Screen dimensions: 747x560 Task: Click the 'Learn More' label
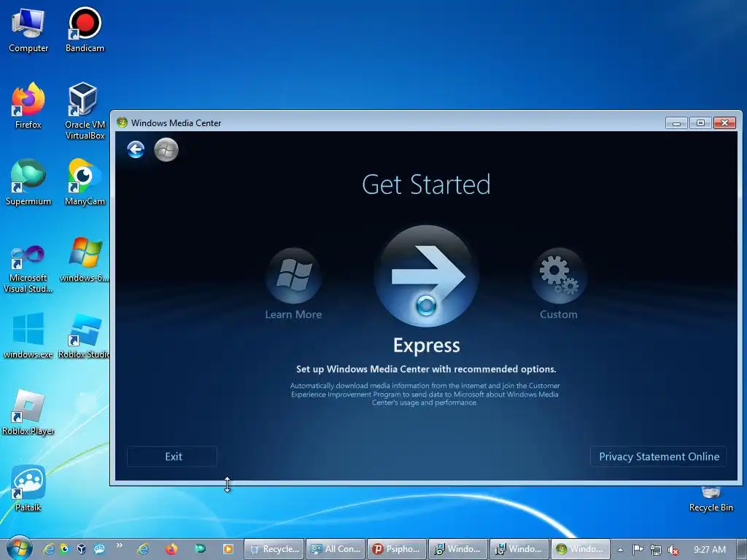[x=293, y=314]
